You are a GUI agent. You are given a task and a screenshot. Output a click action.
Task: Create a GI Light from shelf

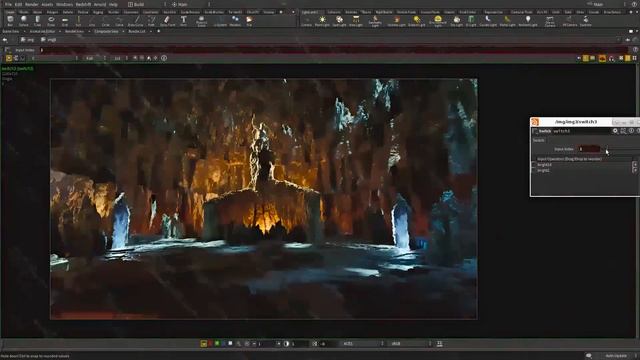(471, 21)
